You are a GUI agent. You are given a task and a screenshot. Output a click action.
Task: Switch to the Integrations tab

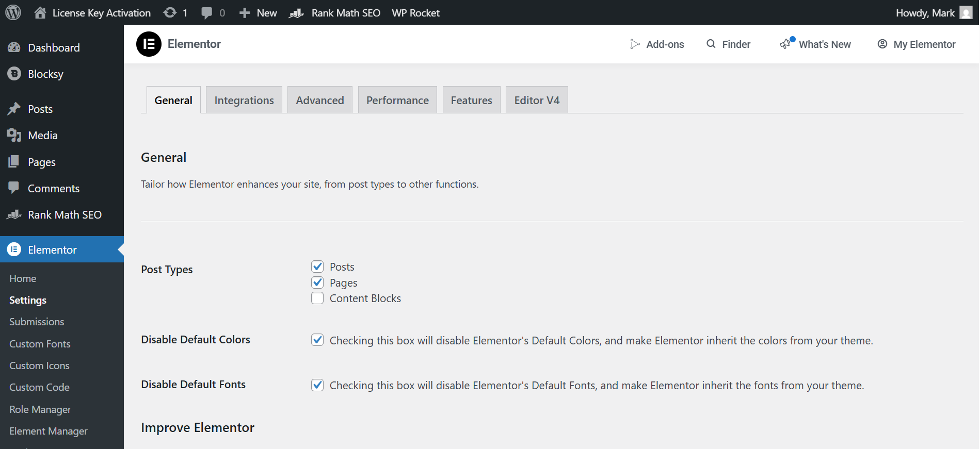[244, 100]
